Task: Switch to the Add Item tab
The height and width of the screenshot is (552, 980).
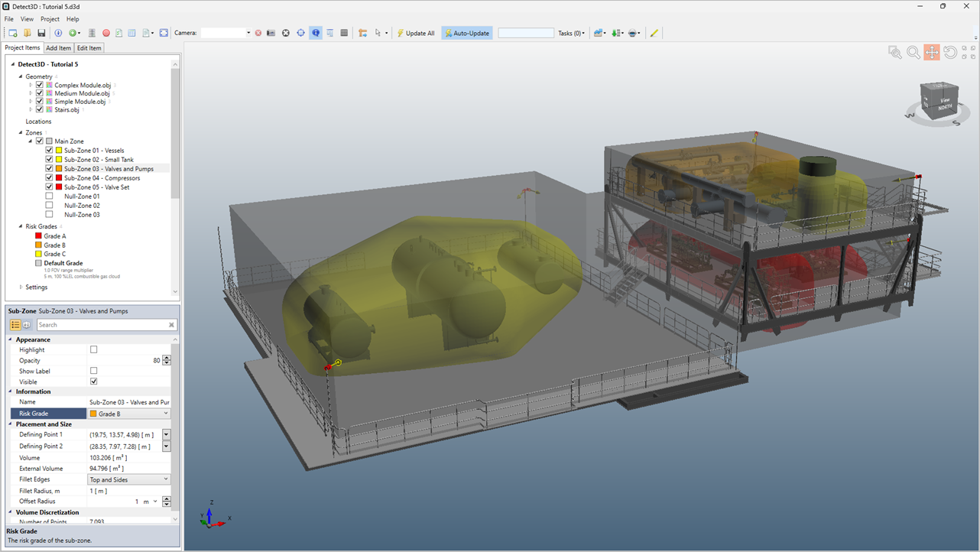Action: click(59, 48)
